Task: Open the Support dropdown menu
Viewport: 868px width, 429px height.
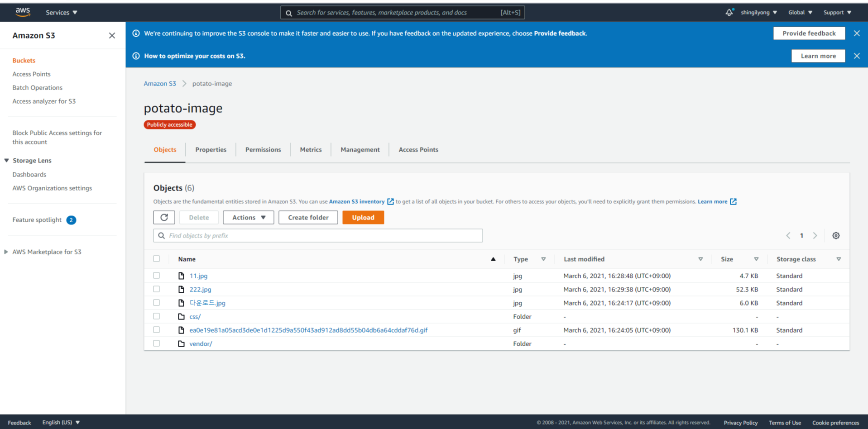Action: [x=837, y=12]
